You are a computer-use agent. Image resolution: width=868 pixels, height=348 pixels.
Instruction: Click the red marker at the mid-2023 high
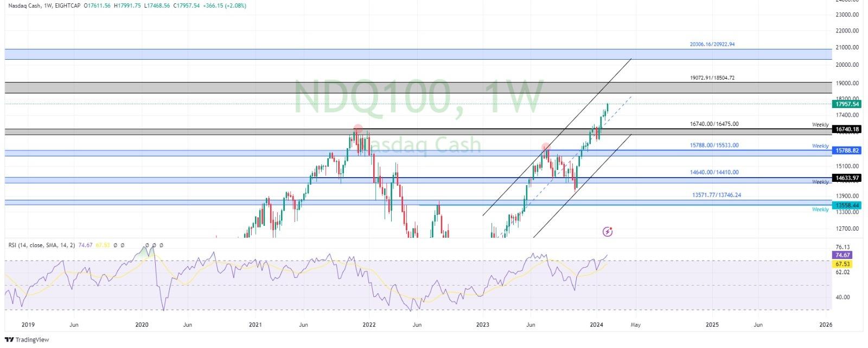546,147
